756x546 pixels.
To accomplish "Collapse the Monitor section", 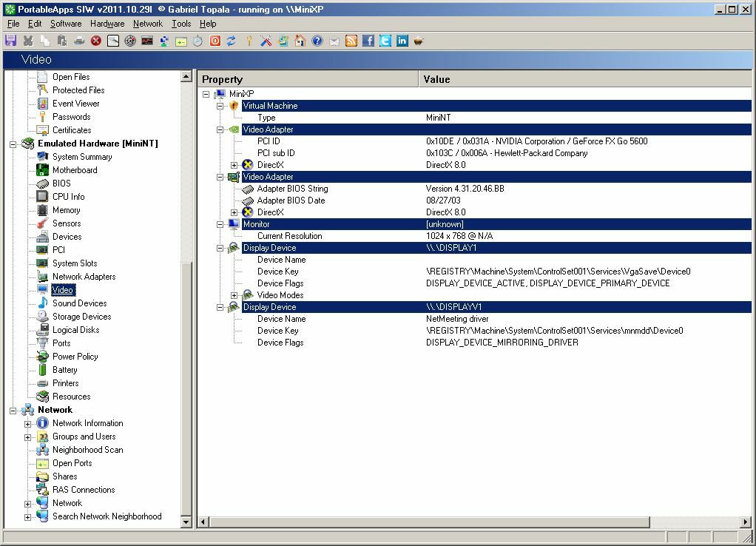I will (x=220, y=224).
